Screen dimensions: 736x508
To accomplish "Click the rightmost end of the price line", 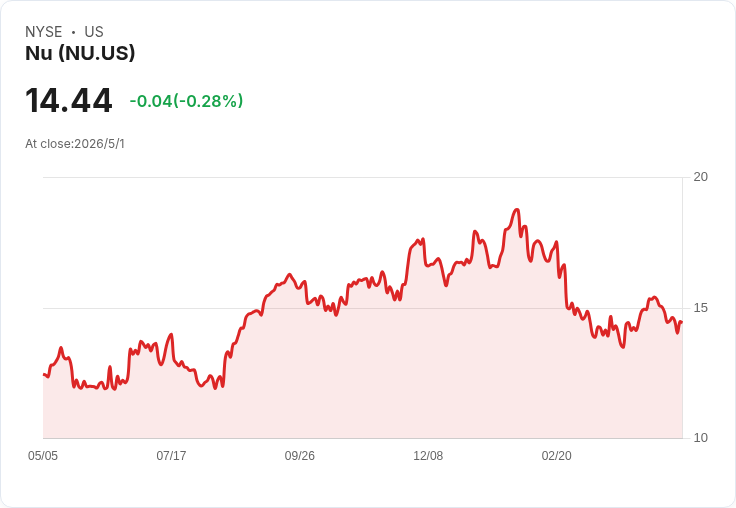I will click(682, 322).
